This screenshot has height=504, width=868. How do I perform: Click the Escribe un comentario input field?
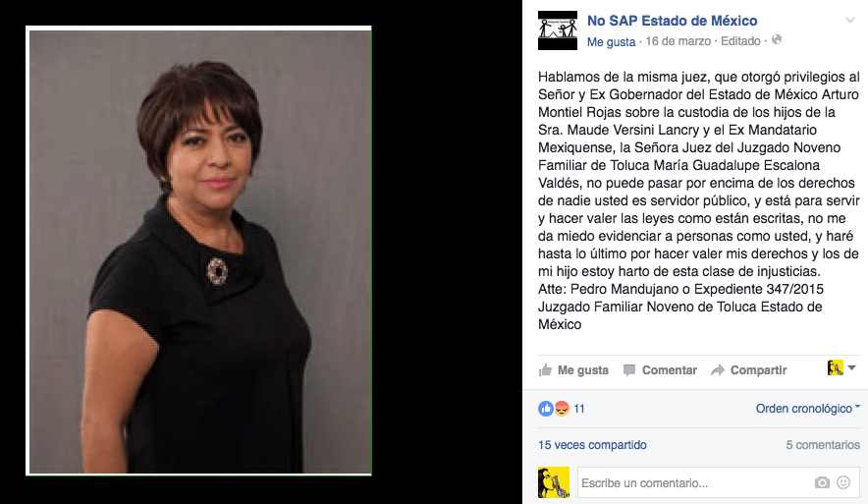(694, 483)
